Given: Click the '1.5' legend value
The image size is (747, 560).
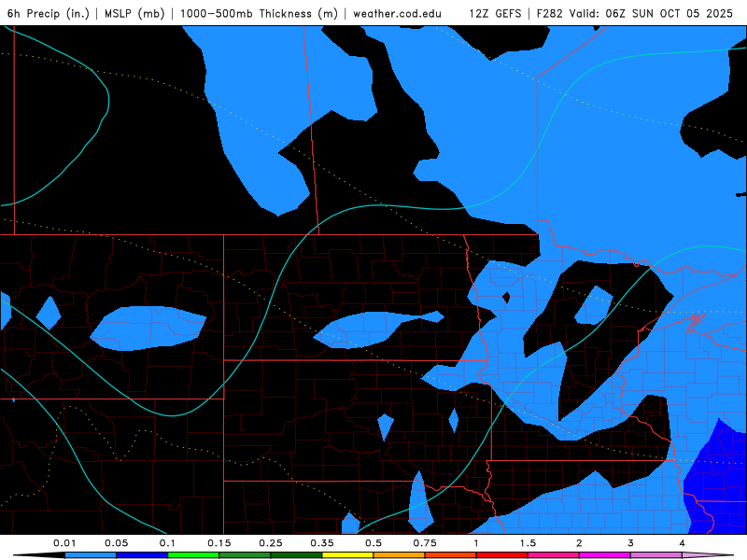Looking at the screenshot, I should click(528, 543).
